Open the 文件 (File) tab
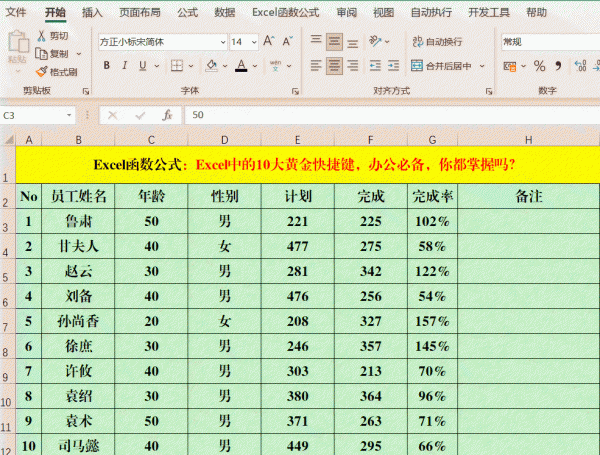Screen dimensions: 600x455 coord(16,12)
